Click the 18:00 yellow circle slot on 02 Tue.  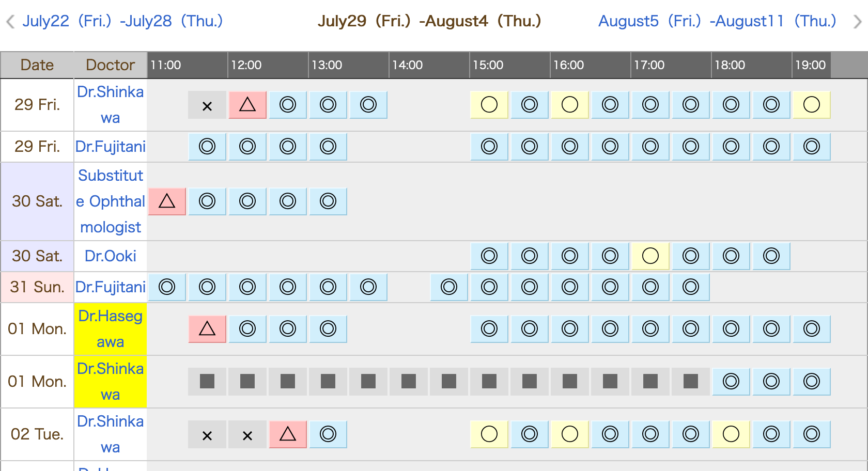pyautogui.click(x=731, y=434)
